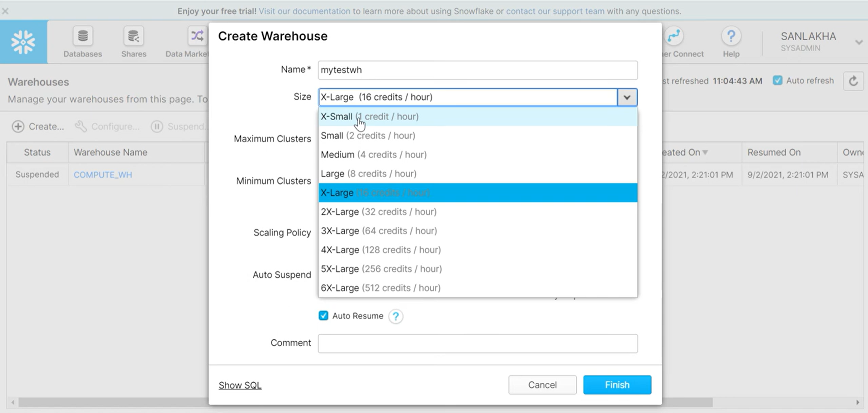Open the Data Marketplace icon
Image resolution: width=868 pixels, height=413 pixels.
click(x=198, y=36)
